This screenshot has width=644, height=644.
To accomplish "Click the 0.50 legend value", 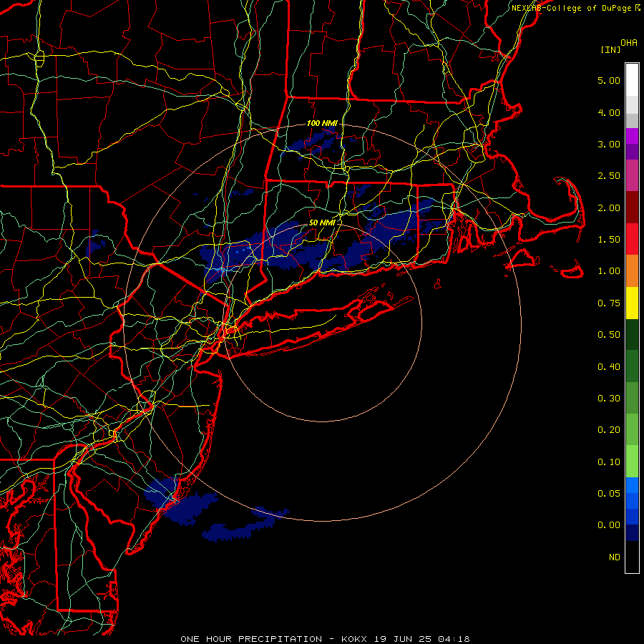I will tap(609, 335).
